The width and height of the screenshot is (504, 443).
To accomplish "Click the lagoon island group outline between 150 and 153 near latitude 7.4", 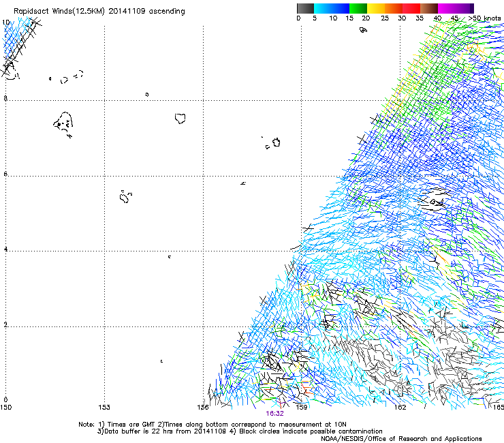I will (63, 124).
